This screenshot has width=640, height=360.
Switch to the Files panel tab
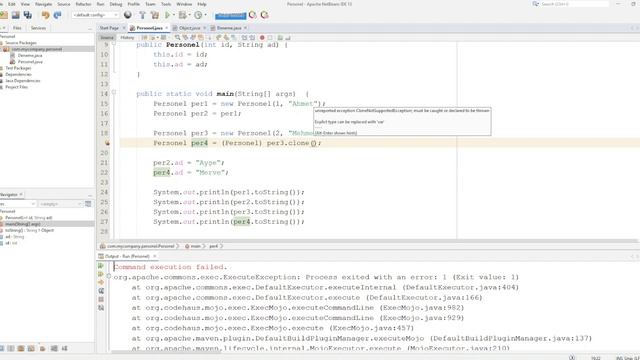pos(17,28)
